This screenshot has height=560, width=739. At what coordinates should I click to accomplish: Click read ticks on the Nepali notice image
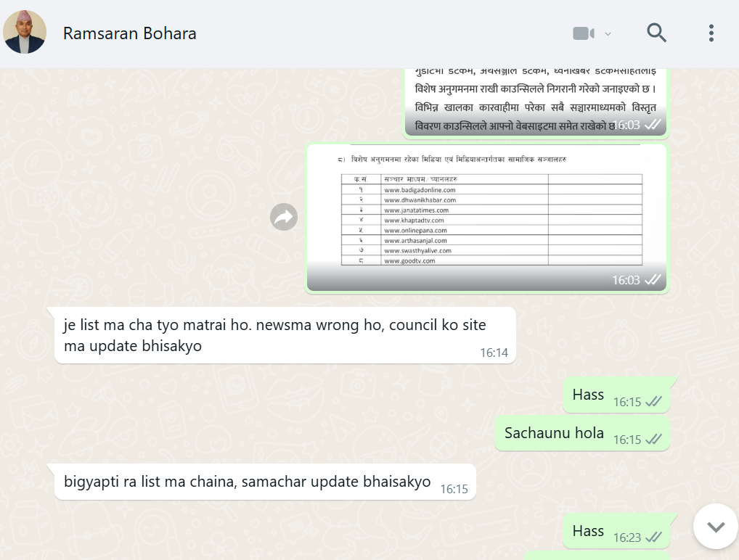[x=653, y=125]
